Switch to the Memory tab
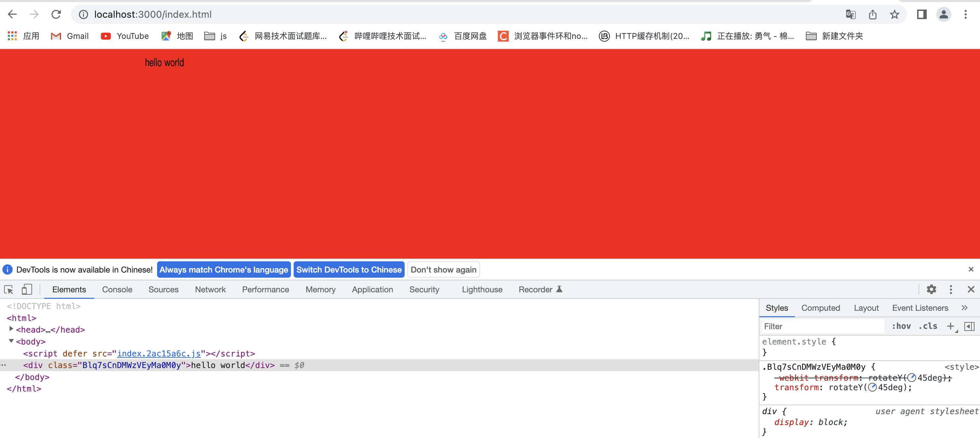980x438 pixels. (x=320, y=289)
